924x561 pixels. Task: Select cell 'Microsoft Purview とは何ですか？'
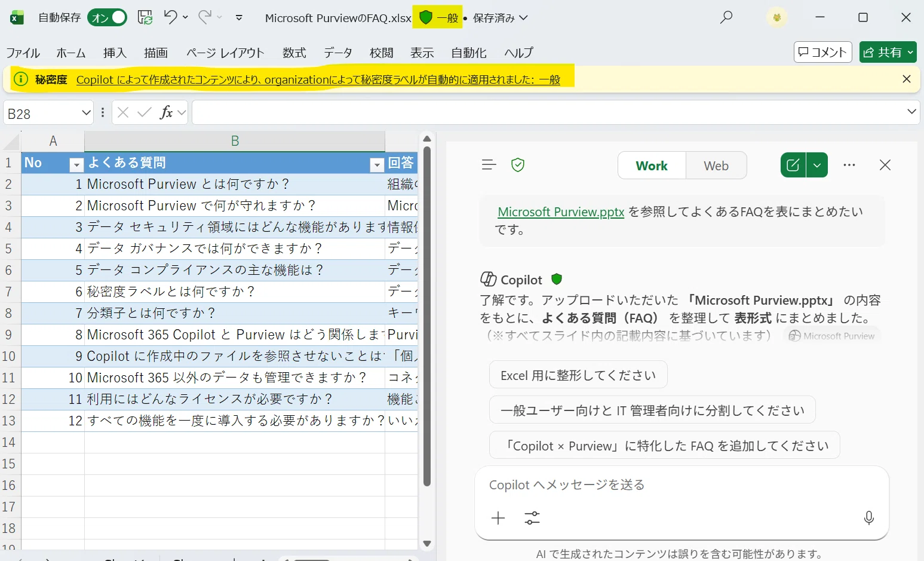pos(235,184)
